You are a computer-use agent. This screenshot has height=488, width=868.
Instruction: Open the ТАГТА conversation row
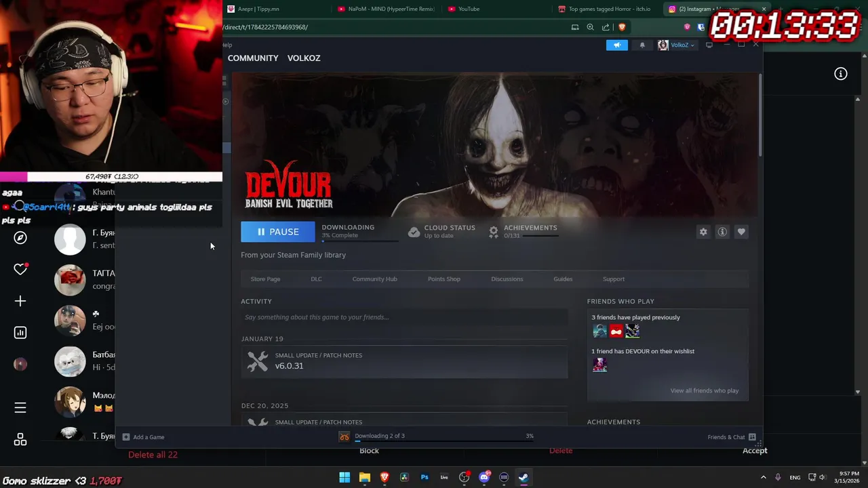pyautogui.click(x=85, y=279)
